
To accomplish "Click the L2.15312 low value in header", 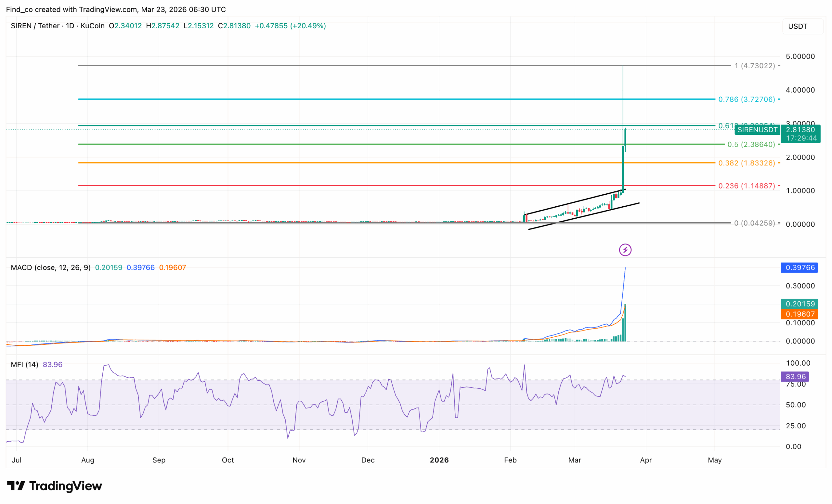I will coord(199,26).
